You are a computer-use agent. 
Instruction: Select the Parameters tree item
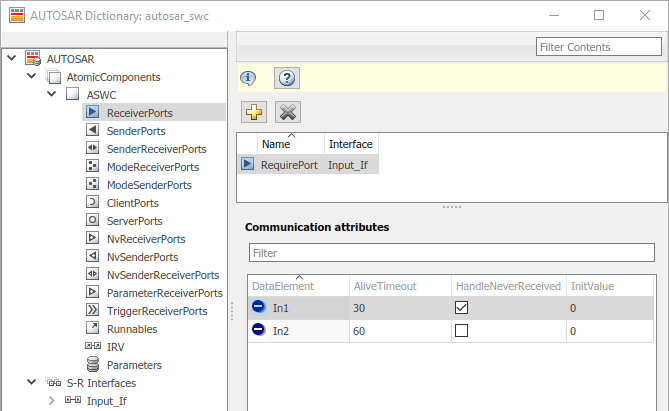134,365
